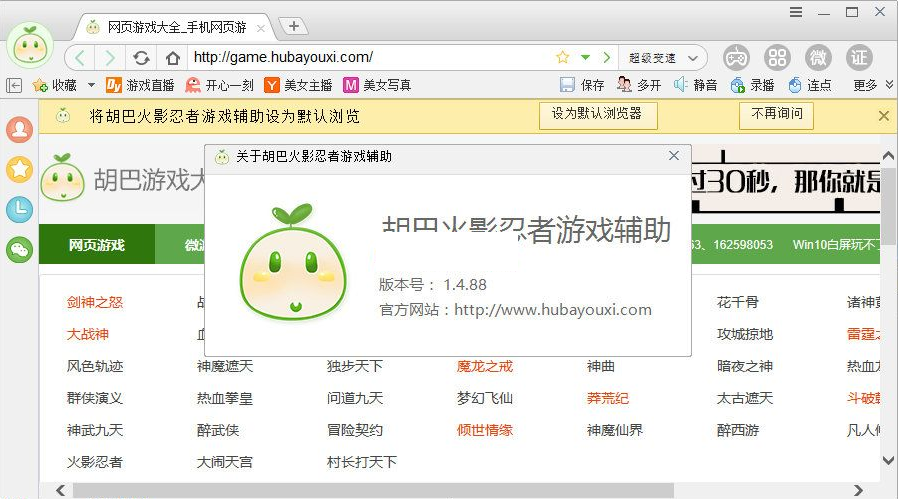Select the 网页游戏 navigation tab

pyautogui.click(x=97, y=245)
